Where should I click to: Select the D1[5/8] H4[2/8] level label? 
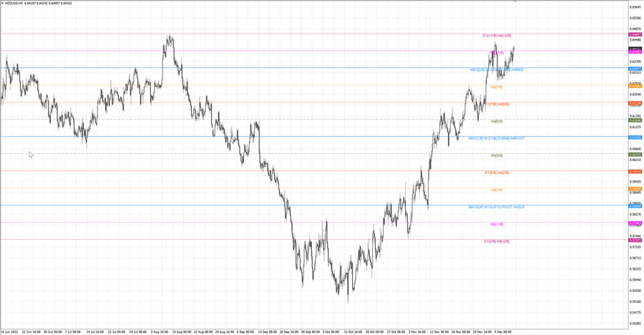[497, 173]
